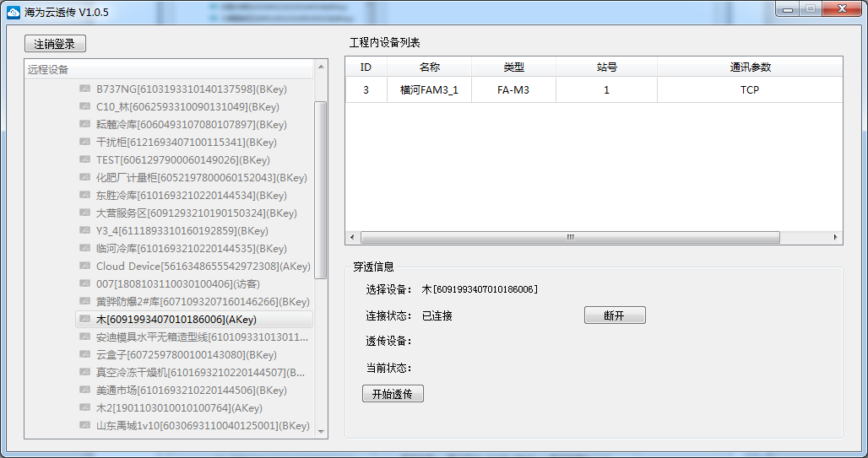Close the 海为云透传 window
Viewport: 868px width, 458px height.
[842, 8]
